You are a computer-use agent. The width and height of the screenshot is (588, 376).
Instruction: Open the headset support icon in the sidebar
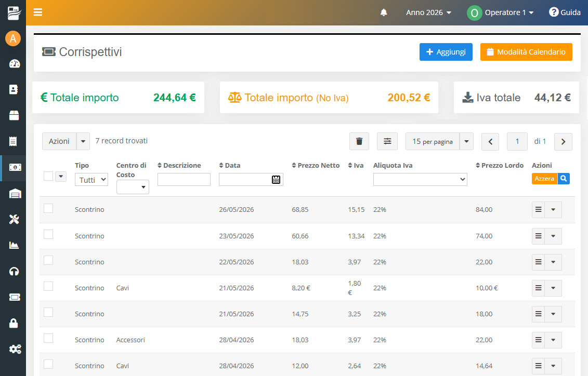14,272
